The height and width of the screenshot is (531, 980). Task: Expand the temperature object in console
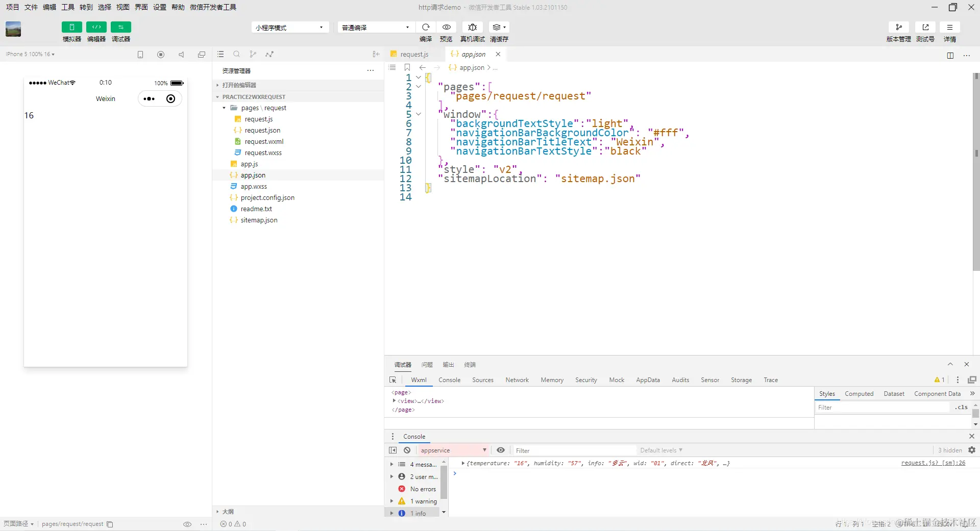coord(463,463)
